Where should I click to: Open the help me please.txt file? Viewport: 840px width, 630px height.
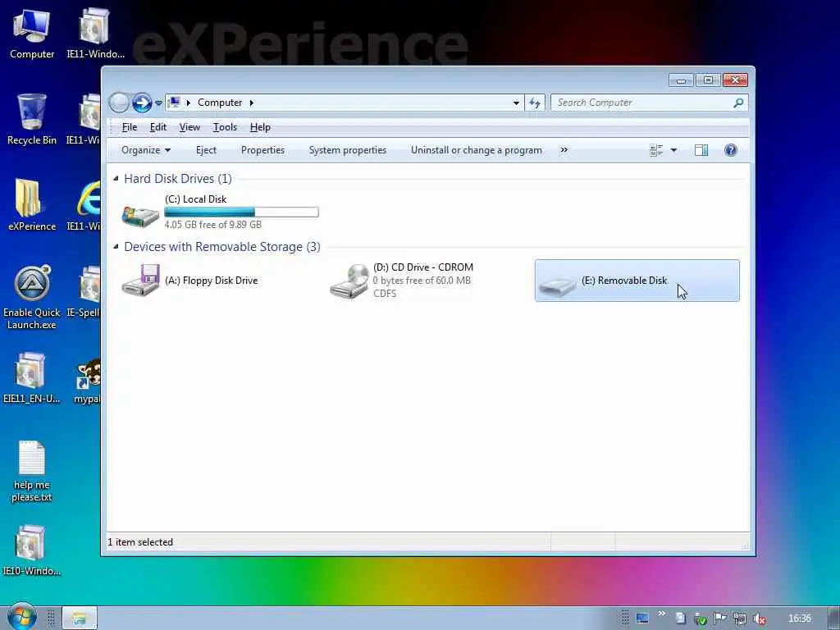[x=32, y=472]
